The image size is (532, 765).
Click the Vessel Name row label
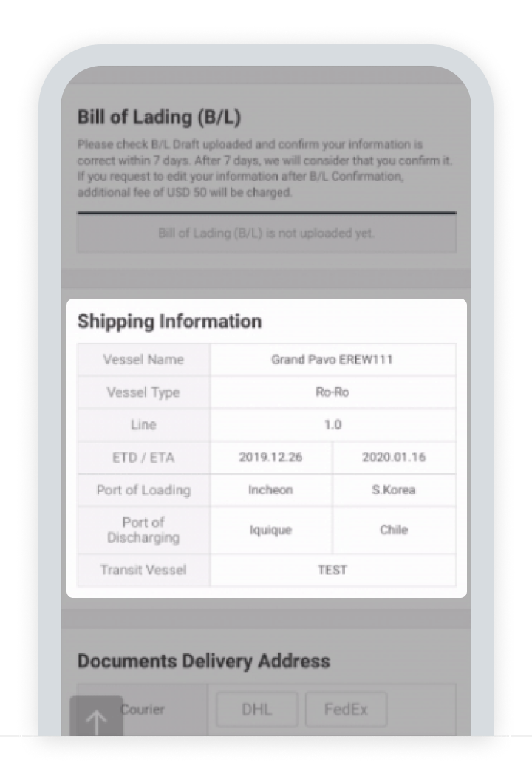[143, 360]
